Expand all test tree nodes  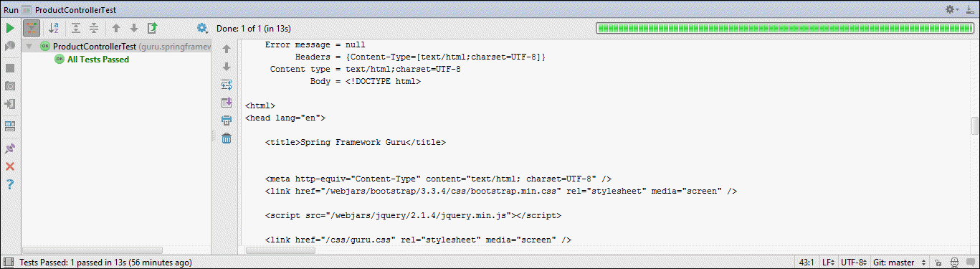pyautogui.click(x=75, y=28)
